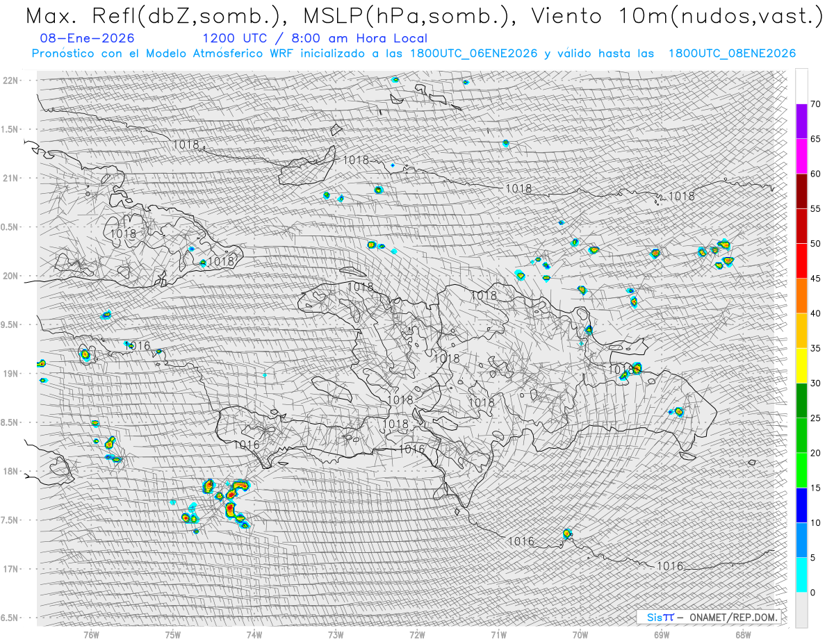Viewport: 834px width, 644px height.
Task: Click the '73W' longitude axis label
Action: coord(336,635)
